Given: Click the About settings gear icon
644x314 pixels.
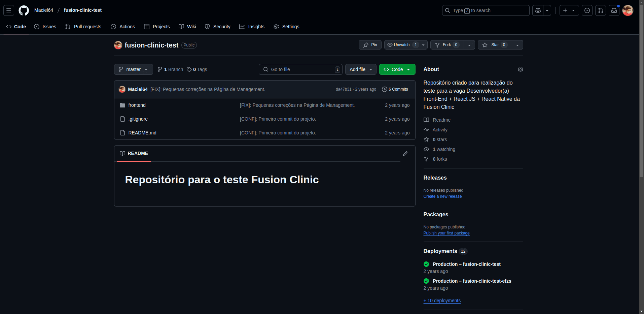Looking at the screenshot, I should click(x=521, y=69).
